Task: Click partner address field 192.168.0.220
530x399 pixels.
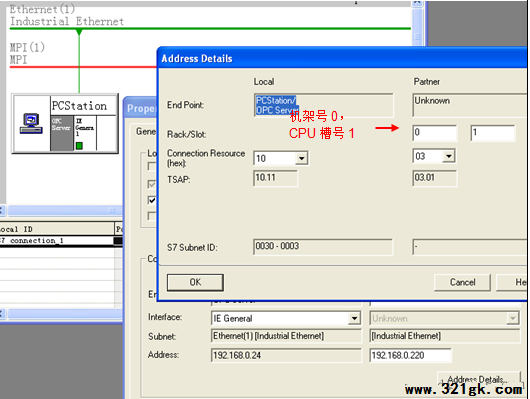Action: click(x=410, y=355)
